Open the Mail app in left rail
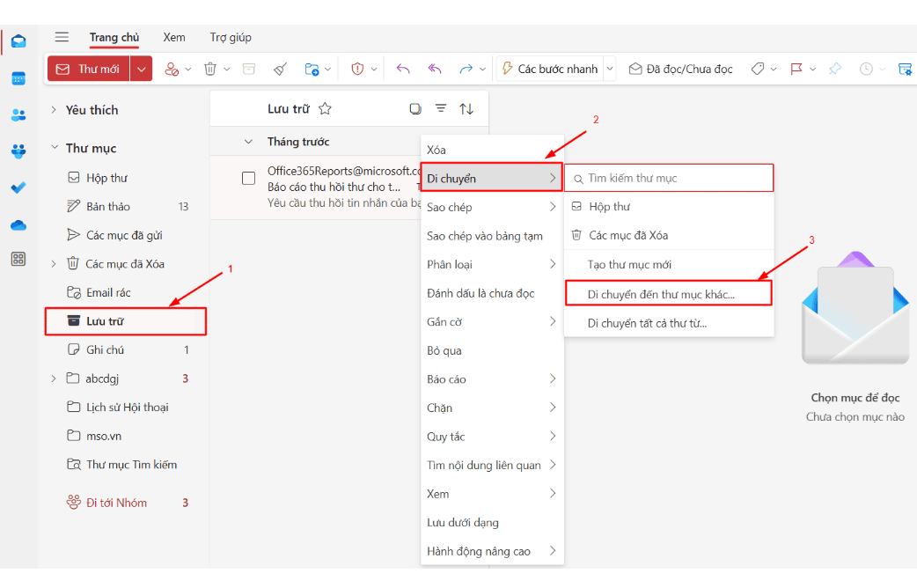The width and height of the screenshot is (917, 588). click(x=18, y=41)
